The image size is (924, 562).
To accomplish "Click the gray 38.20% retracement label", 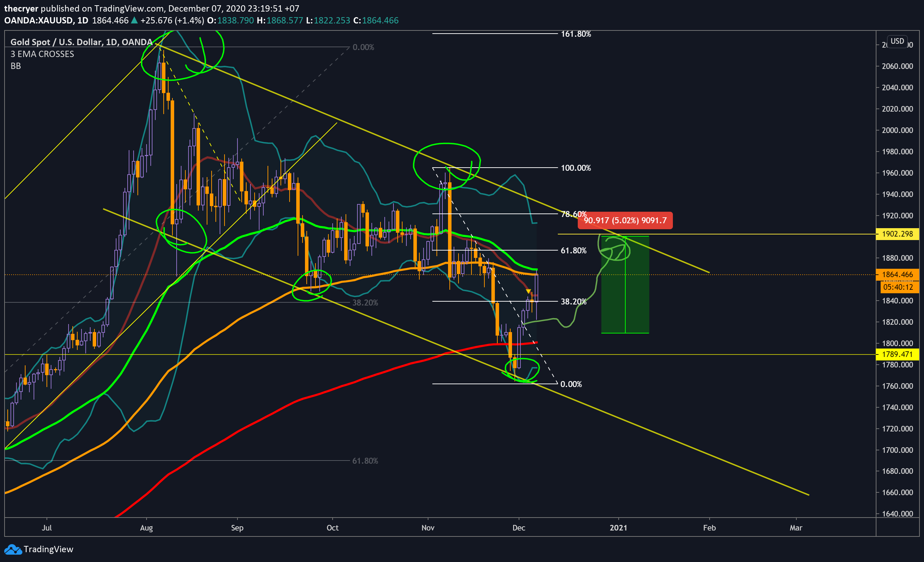I will tap(365, 302).
